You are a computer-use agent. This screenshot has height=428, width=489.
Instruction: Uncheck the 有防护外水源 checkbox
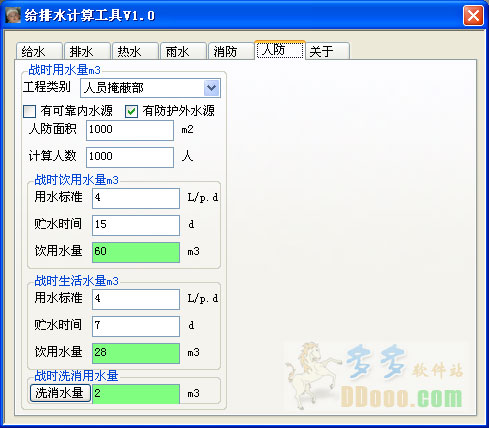pos(131,111)
